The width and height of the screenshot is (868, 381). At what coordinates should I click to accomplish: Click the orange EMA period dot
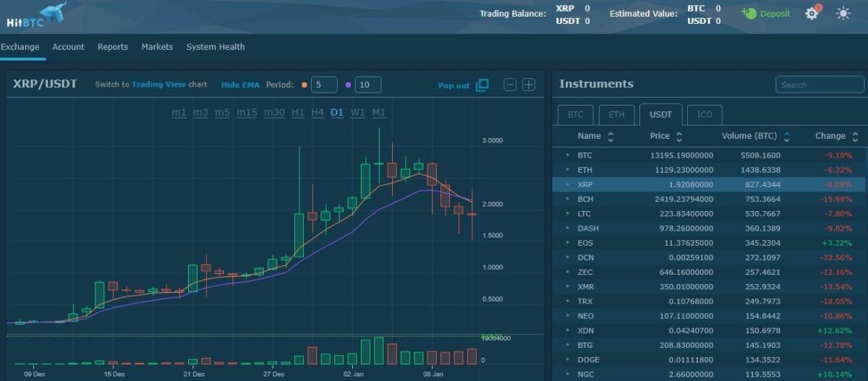[305, 85]
